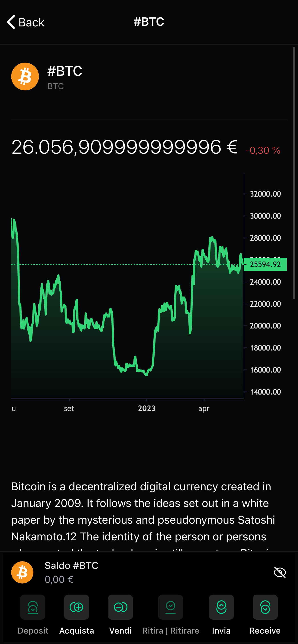Click the 24000.00 price axis label
298x644 pixels.
(265, 282)
